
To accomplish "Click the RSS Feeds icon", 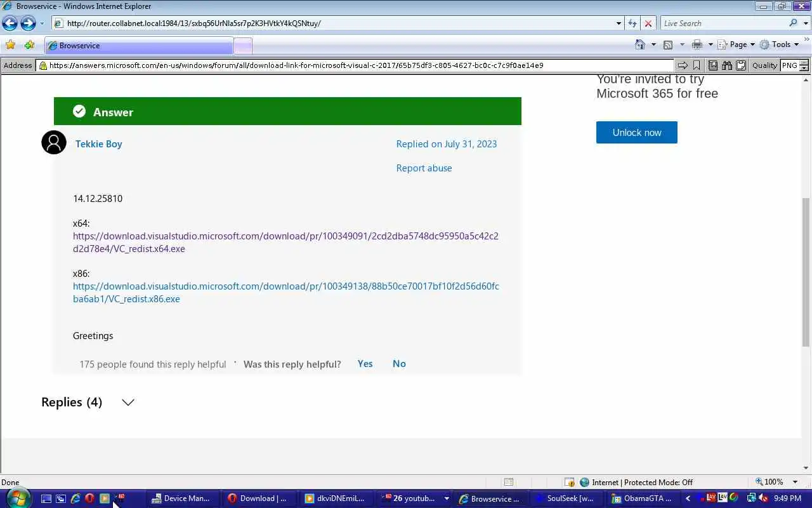I will coord(668,44).
